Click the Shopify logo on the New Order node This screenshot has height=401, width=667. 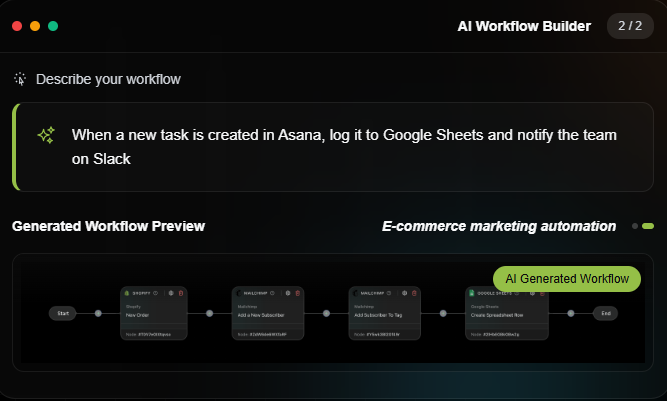(x=126, y=293)
